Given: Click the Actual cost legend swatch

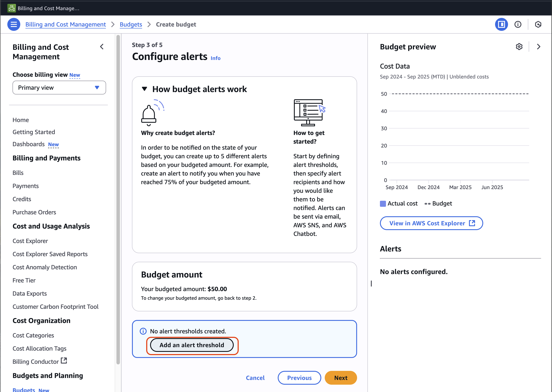Looking at the screenshot, I should point(383,204).
